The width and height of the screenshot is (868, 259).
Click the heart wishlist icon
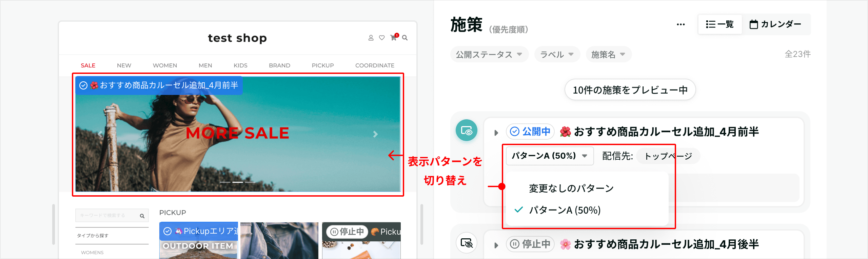pyautogui.click(x=382, y=38)
